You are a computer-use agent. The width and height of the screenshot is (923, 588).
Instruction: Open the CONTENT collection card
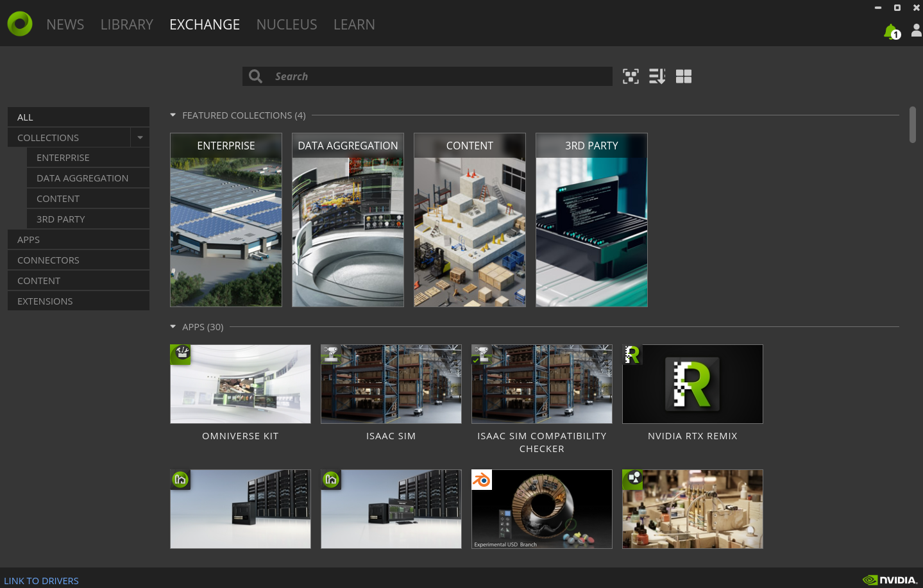click(470, 220)
